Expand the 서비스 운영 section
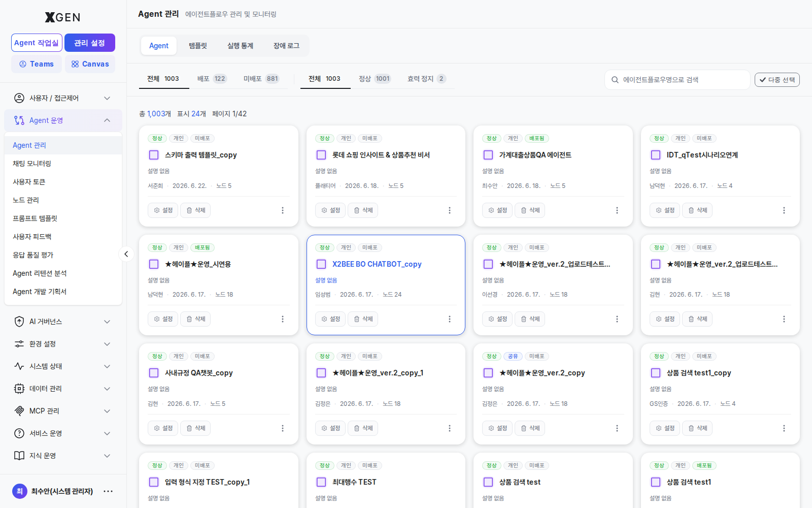This screenshot has width=812, height=508. pyautogui.click(x=63, y=433)
